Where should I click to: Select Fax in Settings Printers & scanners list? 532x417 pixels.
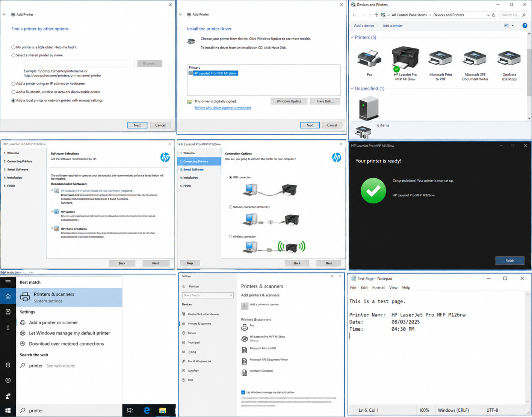click(x=248, y=327)
